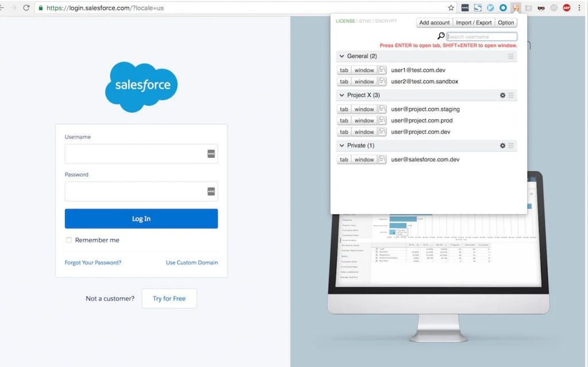This screenshot has width=588, height=367.
Task: Collapse the General (2) group
Action: click(342, 56)
